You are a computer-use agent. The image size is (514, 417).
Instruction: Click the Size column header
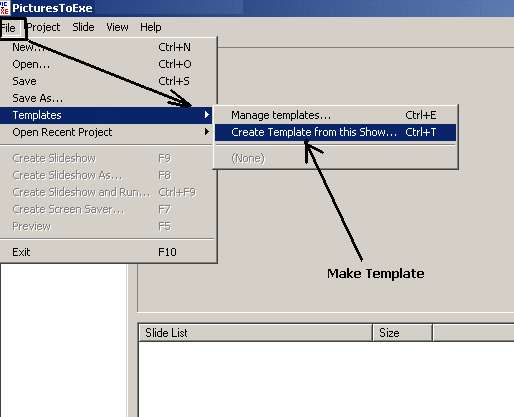pyautogui.click(x=402, y=333)
